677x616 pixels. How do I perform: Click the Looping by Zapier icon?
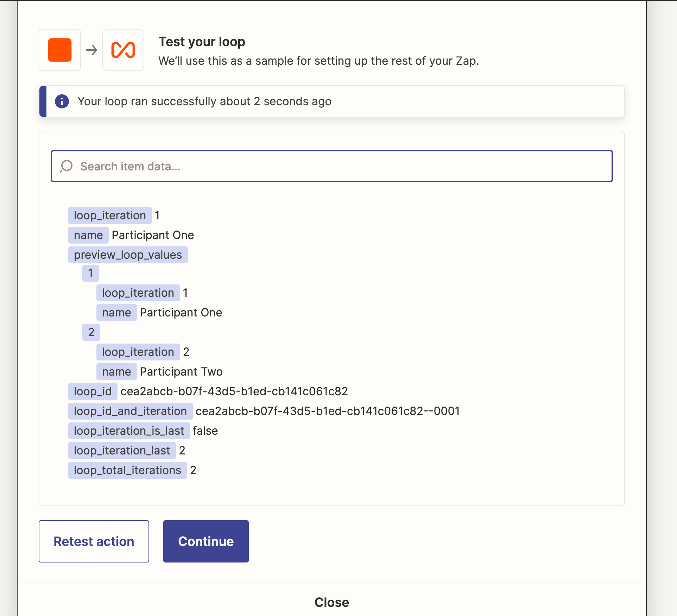pos(123,50)
